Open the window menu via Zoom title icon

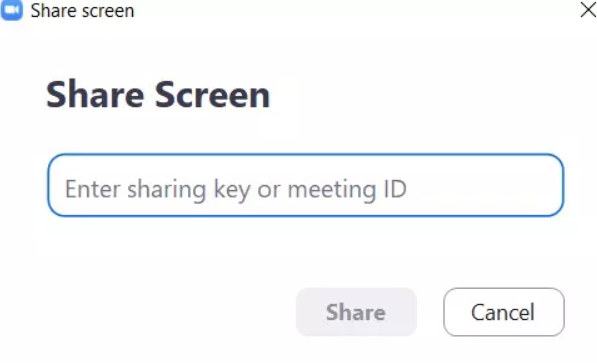[x=11, y=10]
